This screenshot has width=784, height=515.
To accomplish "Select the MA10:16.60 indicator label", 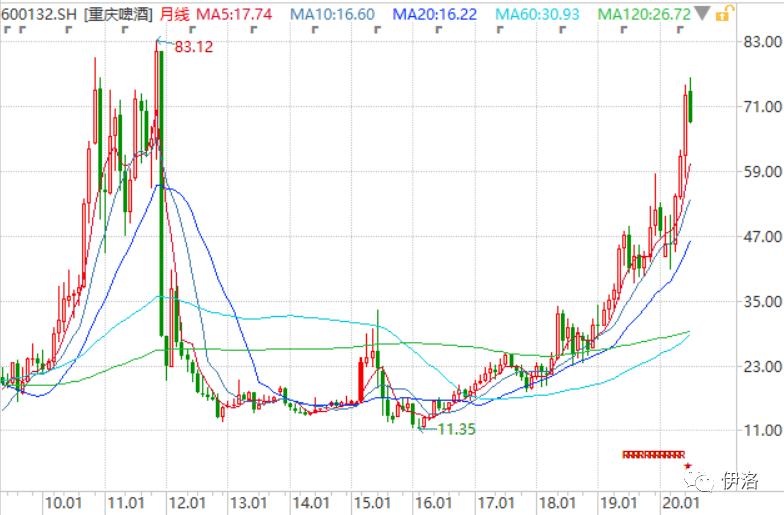I will click(x=333, y=14).
